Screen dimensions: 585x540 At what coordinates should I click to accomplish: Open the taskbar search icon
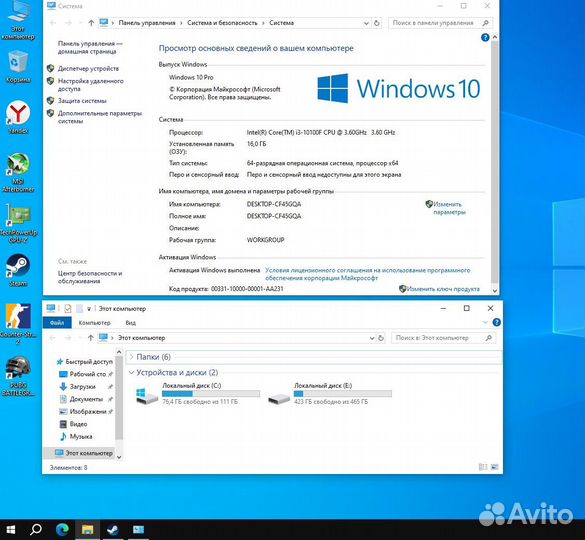click(x=36, y=529)
